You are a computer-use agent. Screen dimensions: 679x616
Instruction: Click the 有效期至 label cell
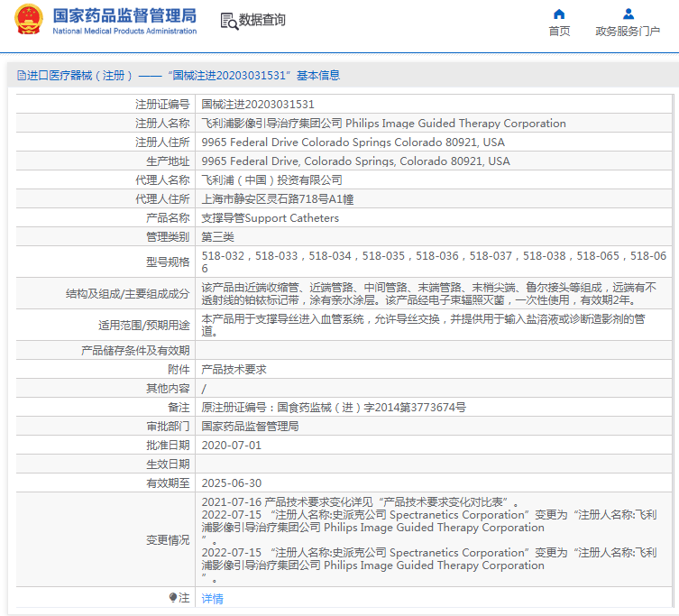tap(106, 483)
